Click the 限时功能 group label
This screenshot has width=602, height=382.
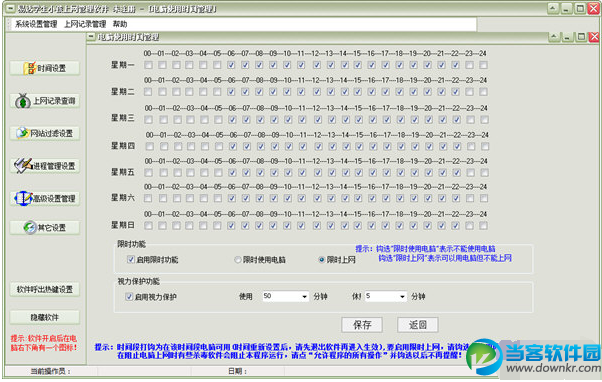coord(132,244)
